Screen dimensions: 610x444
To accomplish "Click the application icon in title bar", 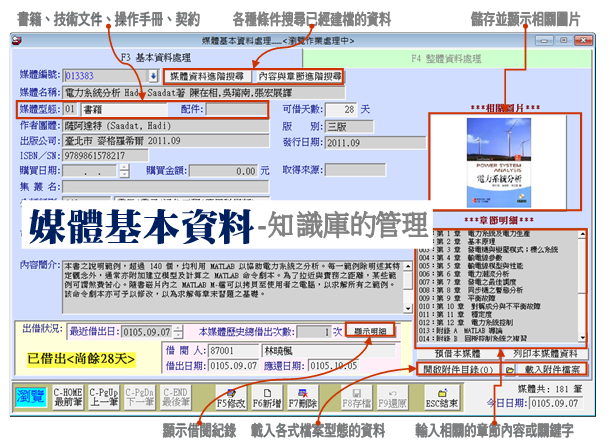I will click(x=17, y=40).
